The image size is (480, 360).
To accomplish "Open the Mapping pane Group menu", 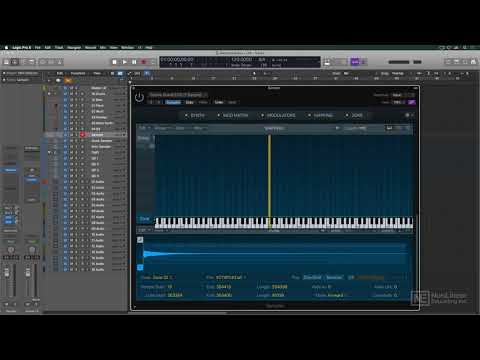I will tap(161, 128).
